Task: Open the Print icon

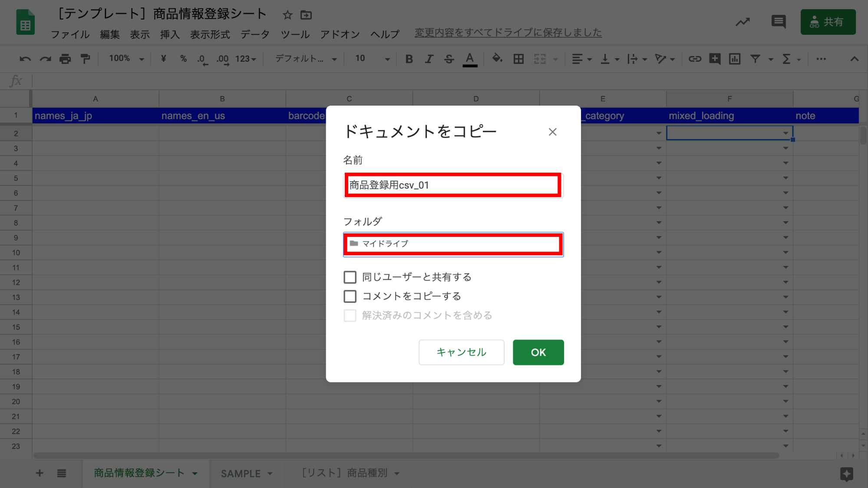Action: coord(65,59)
